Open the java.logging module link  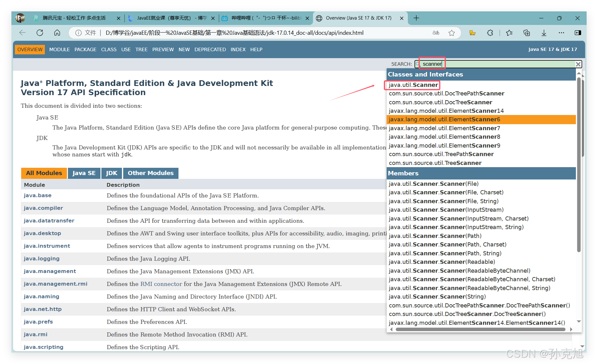(x=41, y=259)
